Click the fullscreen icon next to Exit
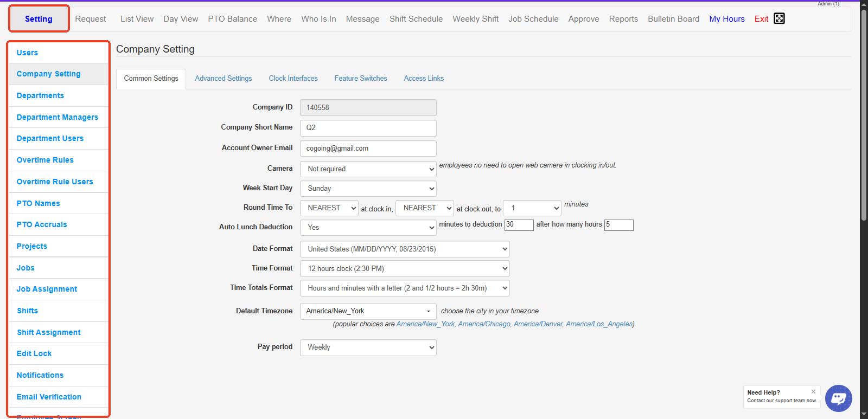The width and height of the screenshot is (868, 419). (779, 18)
